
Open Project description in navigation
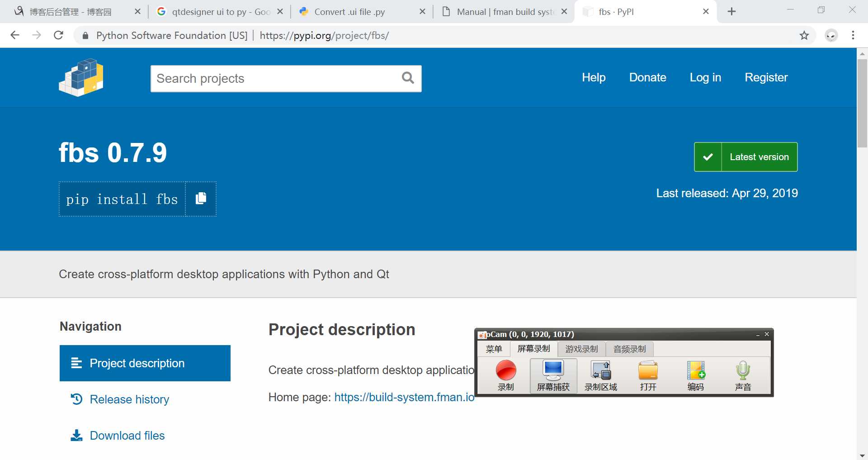(x=145, y=363)
